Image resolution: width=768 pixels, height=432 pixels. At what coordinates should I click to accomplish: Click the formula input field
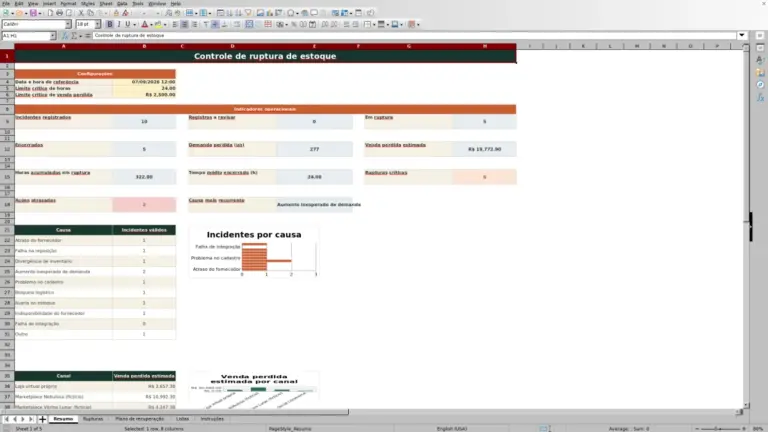click(x=414, y=35)
